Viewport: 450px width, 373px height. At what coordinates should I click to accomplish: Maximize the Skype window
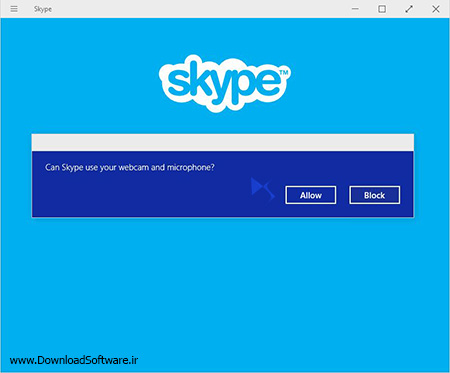(382, 9)
